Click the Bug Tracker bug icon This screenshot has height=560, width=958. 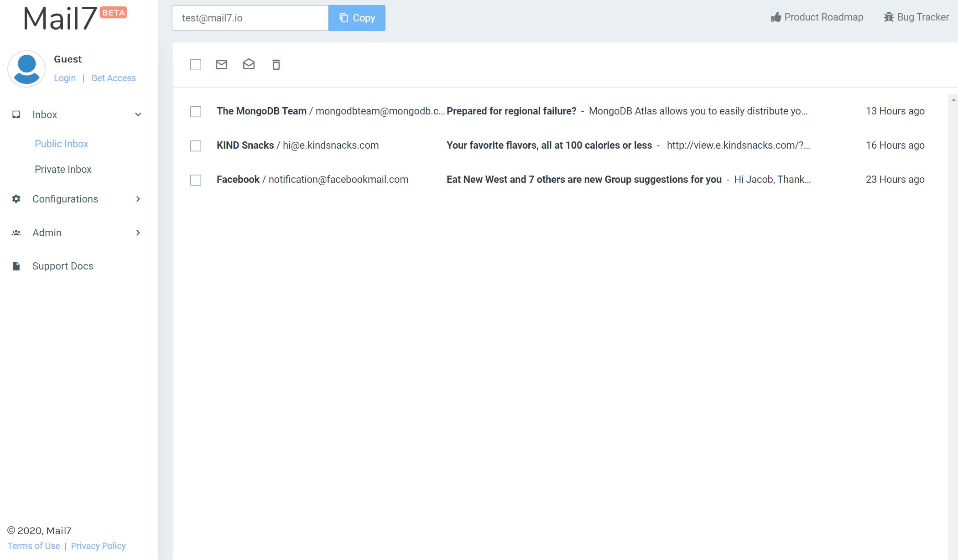889,16
